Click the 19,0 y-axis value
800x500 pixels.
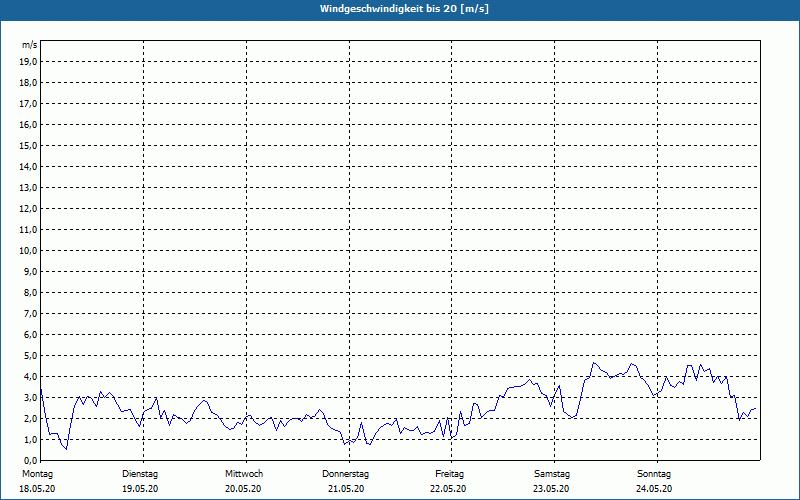click(29, 62)
